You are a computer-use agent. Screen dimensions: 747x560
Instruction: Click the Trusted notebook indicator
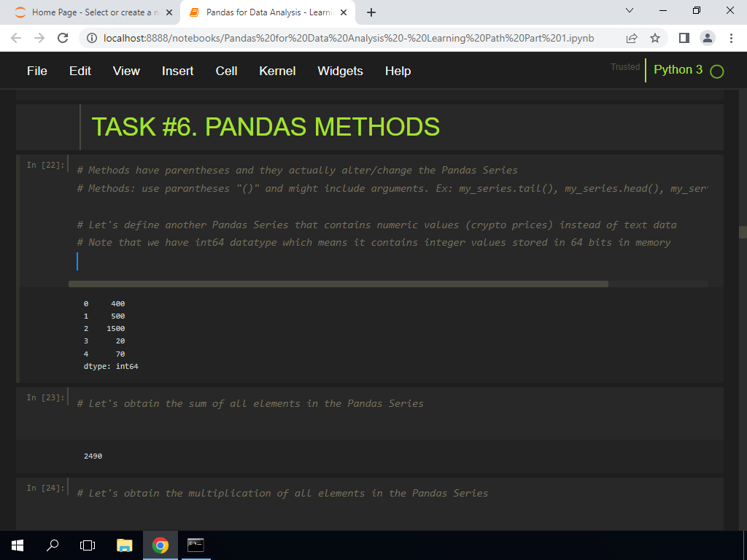(625, 67)
